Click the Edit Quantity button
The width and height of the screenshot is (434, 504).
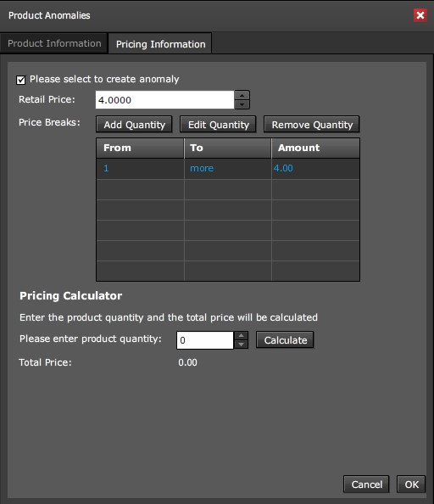point(219,125)
